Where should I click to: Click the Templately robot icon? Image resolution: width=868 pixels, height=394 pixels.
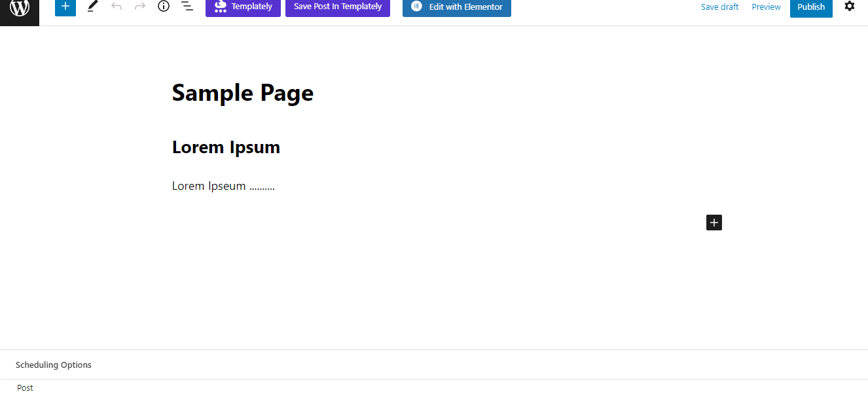tap(219, 6)
